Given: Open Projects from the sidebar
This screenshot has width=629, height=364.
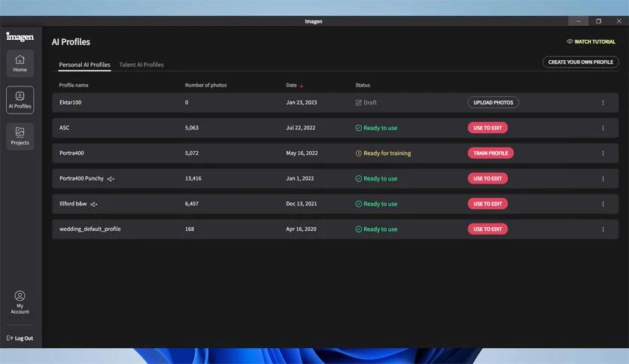Looking at the screenshot, I should click(x=20, y=136).
